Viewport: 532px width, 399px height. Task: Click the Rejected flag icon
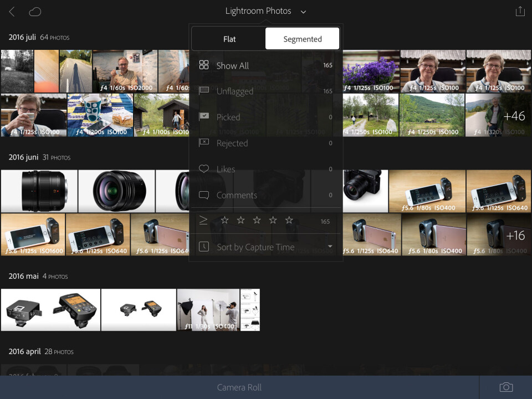click(203, 142)
